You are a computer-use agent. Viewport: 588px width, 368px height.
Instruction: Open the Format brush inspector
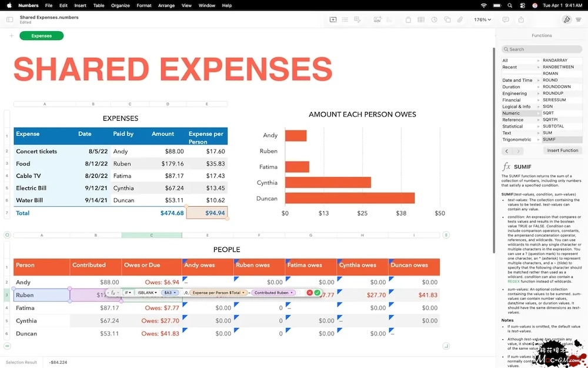566,19
